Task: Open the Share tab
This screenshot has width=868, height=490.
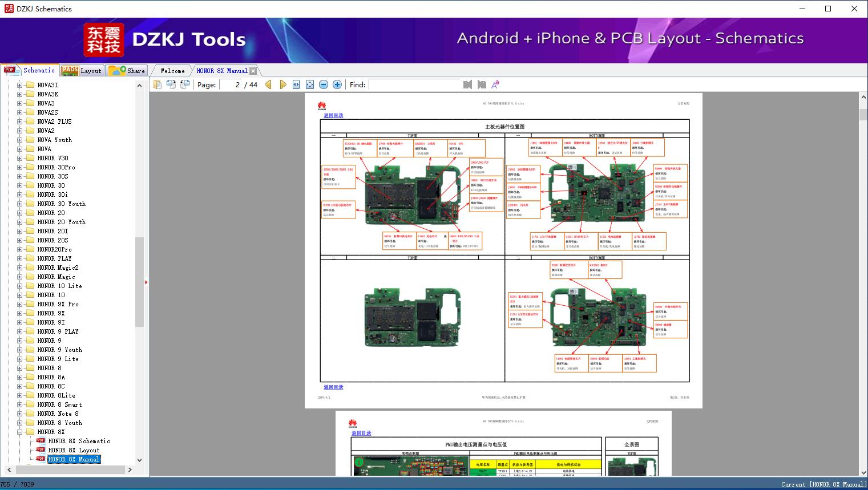Action: click(x=127, y=71)
